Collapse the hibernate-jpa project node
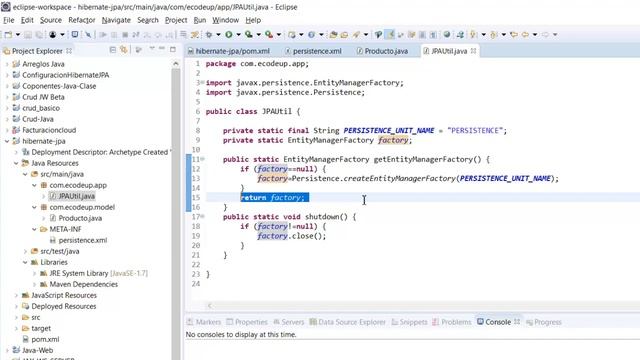 (x=7, y=141)
